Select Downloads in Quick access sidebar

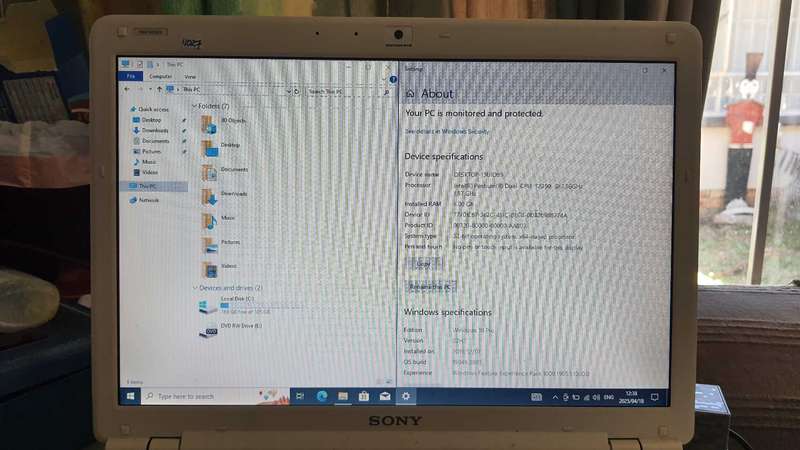coord(152,131)
